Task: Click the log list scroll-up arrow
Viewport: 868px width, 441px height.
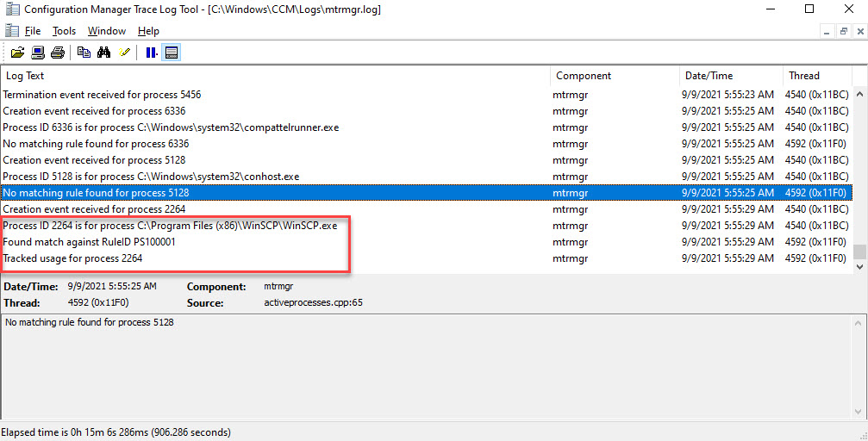Action: coord(859,76)
